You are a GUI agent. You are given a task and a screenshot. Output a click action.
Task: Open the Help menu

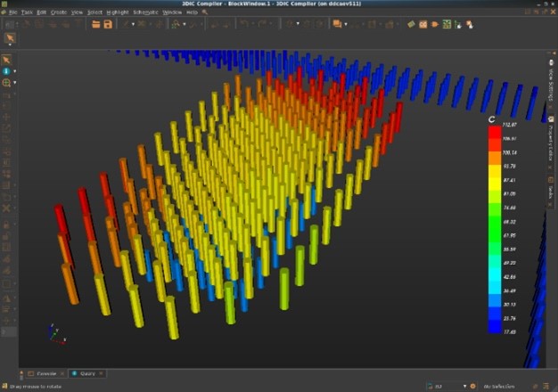point(192,12)
